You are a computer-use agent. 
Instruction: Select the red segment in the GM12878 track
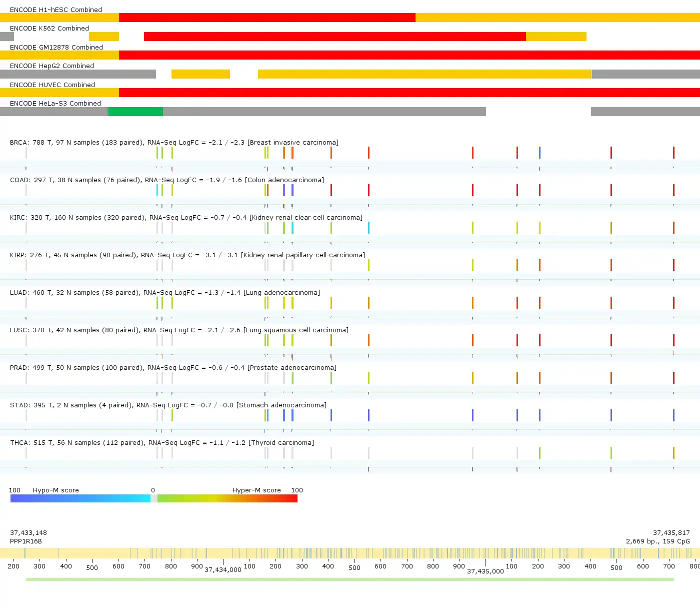click(409, 55)
